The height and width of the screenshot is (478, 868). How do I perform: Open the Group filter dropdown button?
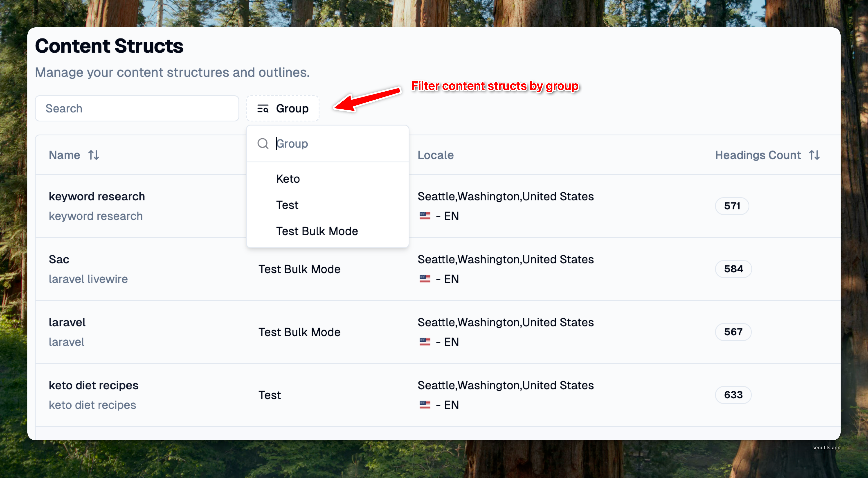click(283, 109)
